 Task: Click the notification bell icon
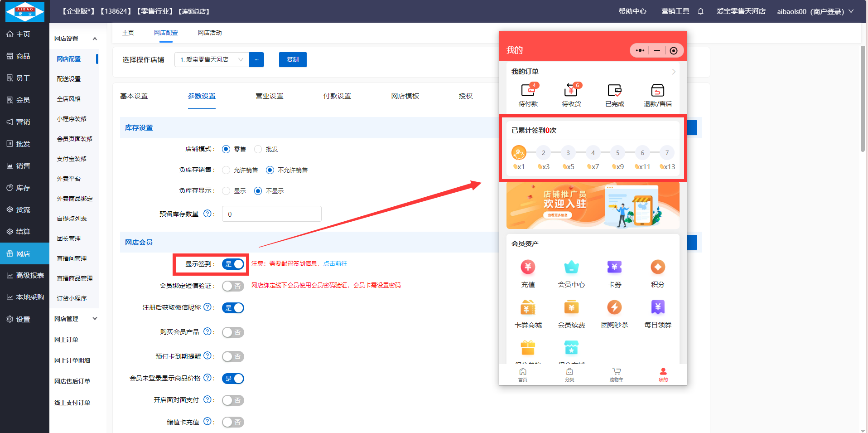click(700, 11)
